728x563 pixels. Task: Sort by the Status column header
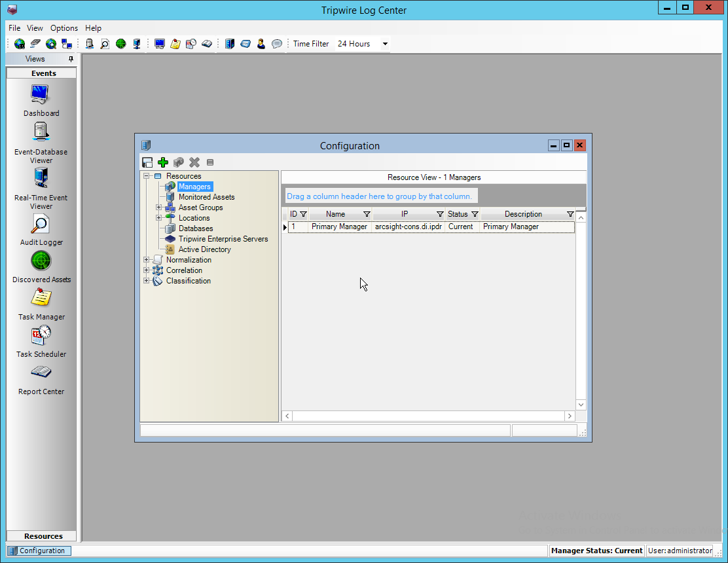pos(458,214)
